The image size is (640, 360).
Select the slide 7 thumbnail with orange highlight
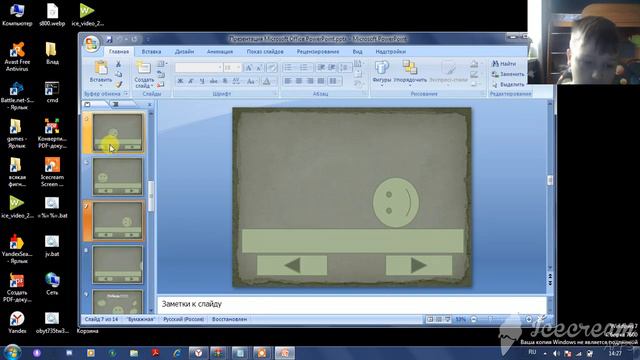[x=118, y=220]
